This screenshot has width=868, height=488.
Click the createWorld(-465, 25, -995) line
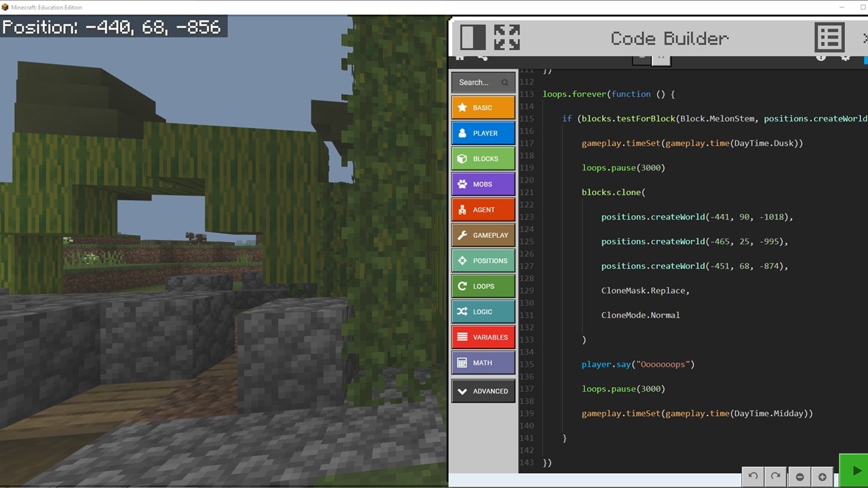coord(695,241)
